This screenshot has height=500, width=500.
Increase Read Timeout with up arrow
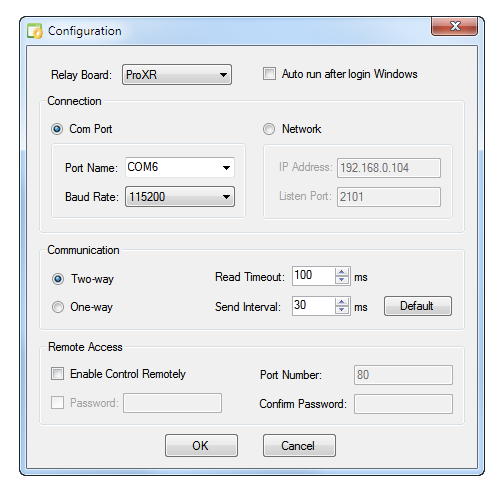point(341,272)
